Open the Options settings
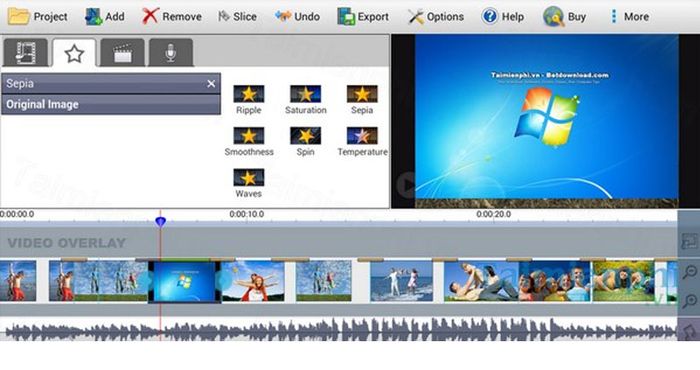The image size is (700, 370). point(436,17)
